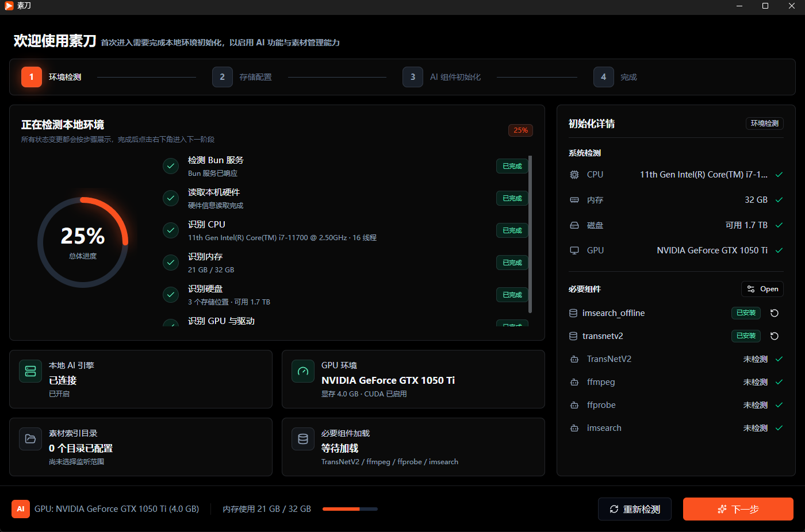Screen dimensions: 805x532
Task: Click the 未检测 status of ffprobe
Action: (x=756, y=405)
